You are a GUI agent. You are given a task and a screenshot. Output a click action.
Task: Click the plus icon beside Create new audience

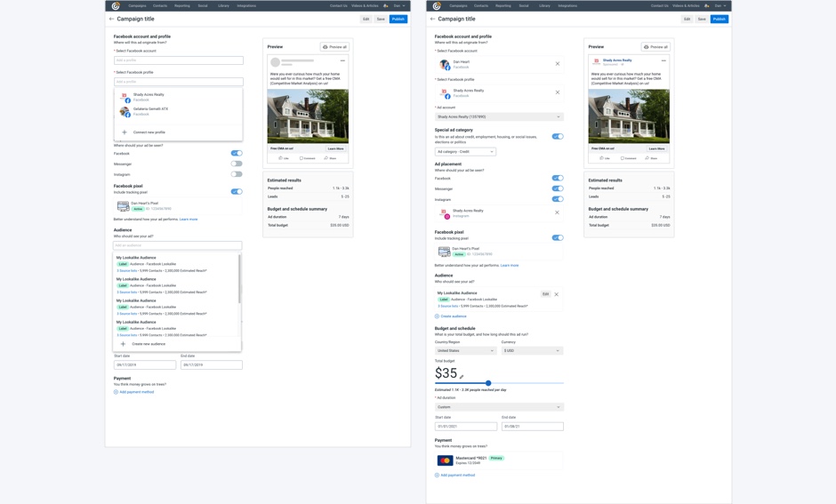[x=123, y=344]
